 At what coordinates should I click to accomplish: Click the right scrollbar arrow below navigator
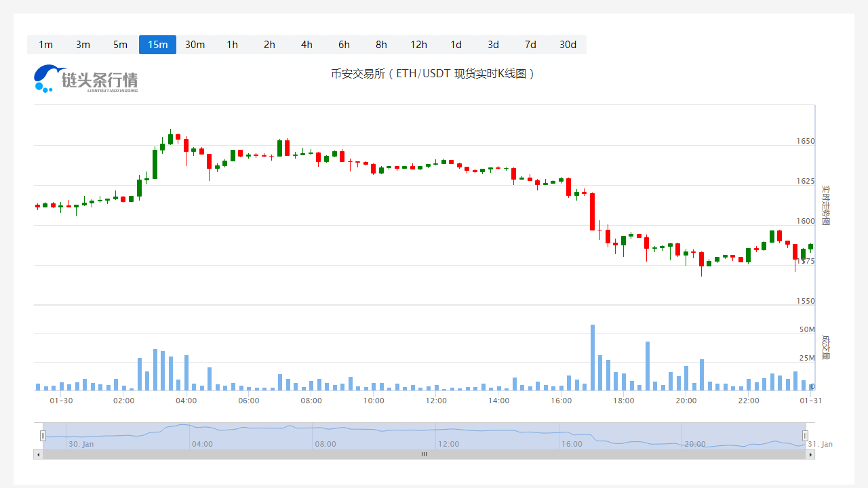[x=810, y=455]
